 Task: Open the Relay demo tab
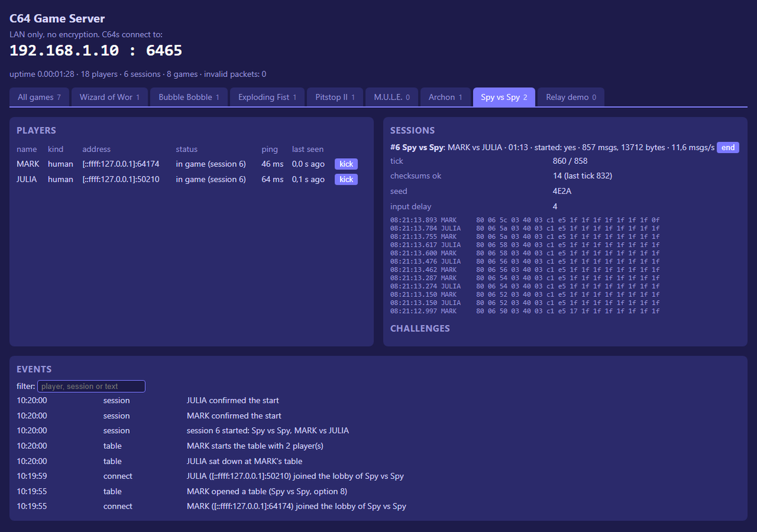click(571, 97)
